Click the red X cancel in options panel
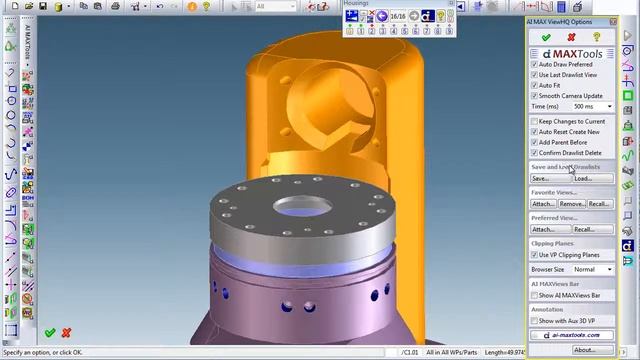The height and width of the screenshot is (360, 640). pos(571,38)
